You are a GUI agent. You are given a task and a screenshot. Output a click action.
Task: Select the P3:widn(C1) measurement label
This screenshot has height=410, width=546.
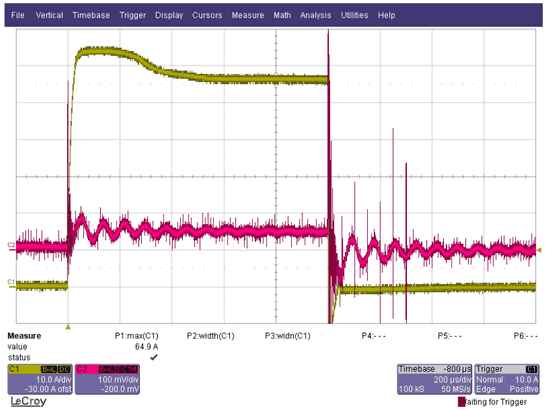coord(287,336)
